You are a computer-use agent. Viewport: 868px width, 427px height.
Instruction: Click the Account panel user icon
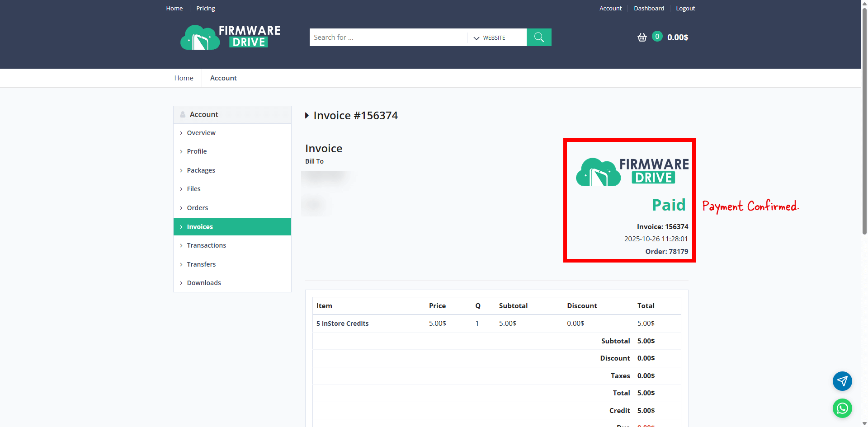tap(183, 115)
